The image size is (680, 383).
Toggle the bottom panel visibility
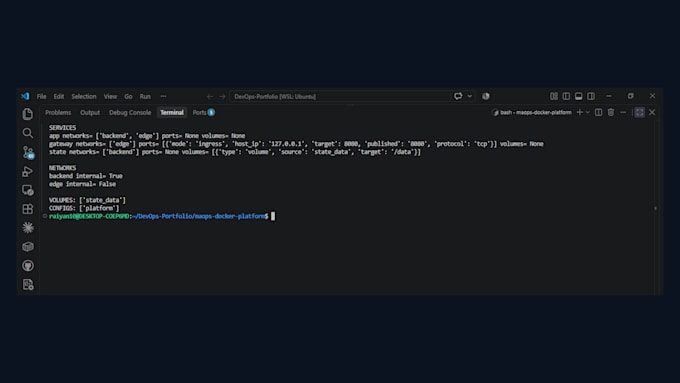pos(579,96)
